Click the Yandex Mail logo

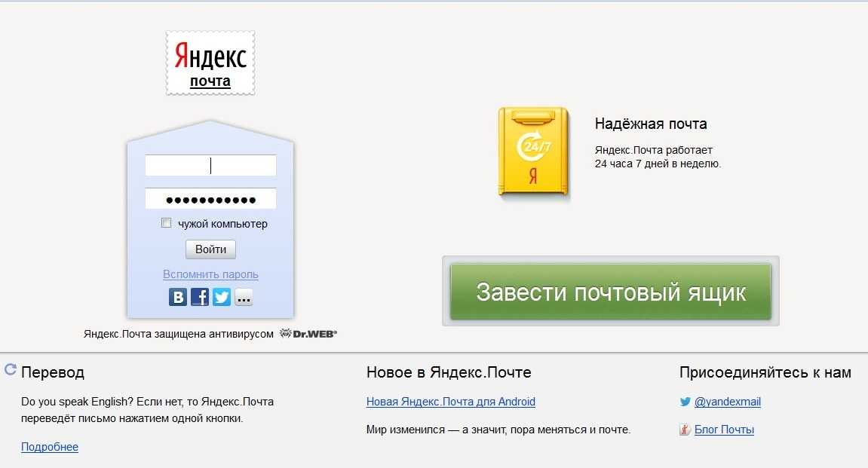point(210,63)
